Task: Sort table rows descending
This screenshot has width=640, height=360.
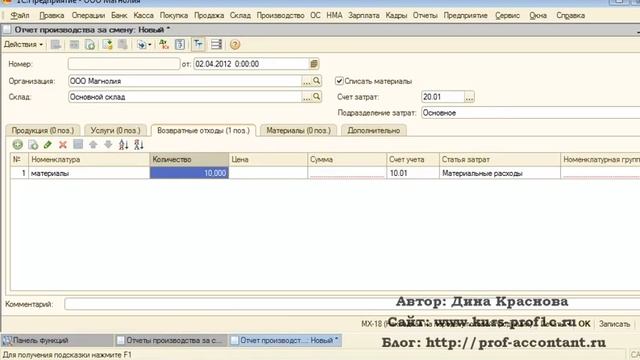Action: pyautogui.click(x=139, y=144)
